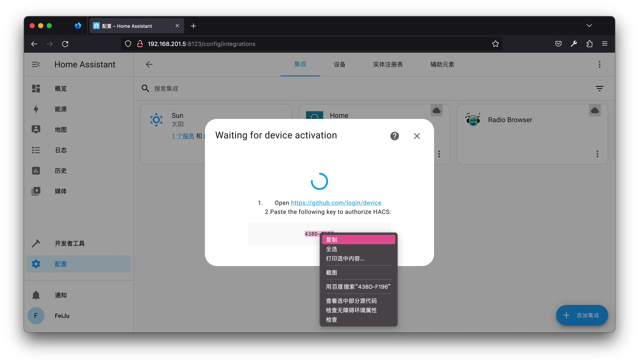Switch to the 设备 tab
639x364 pixels.
(x=339, y=65)
